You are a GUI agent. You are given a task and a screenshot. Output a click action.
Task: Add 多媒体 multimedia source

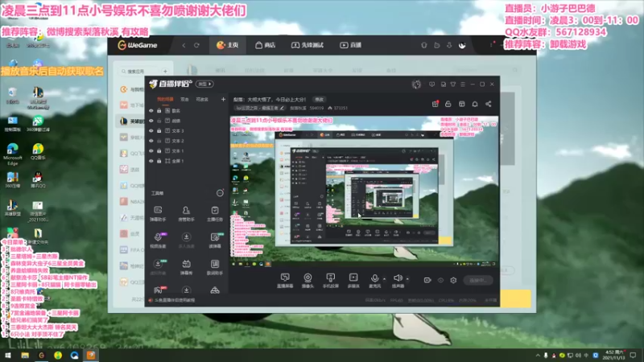(353, 281)
